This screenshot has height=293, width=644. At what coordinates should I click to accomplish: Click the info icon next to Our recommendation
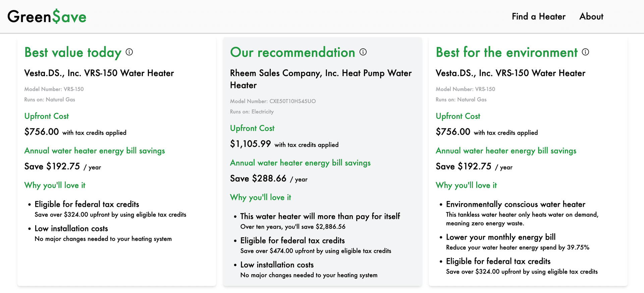point(363,52)
